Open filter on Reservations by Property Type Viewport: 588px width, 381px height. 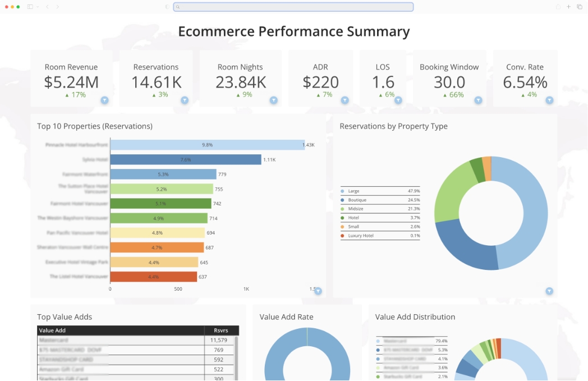549,291
